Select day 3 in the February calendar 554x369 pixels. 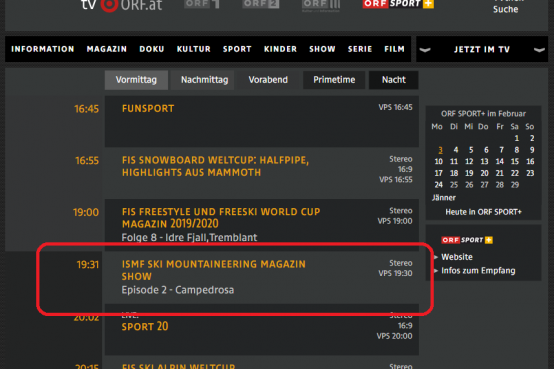point(440,150)
